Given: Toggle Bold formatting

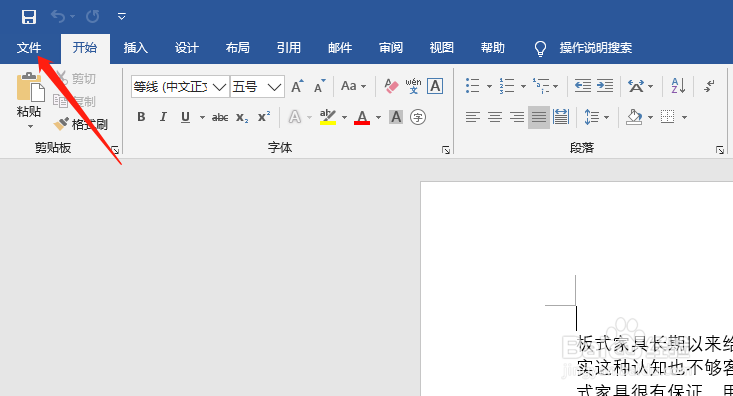Looking at the screenshot, I should 141,117.
